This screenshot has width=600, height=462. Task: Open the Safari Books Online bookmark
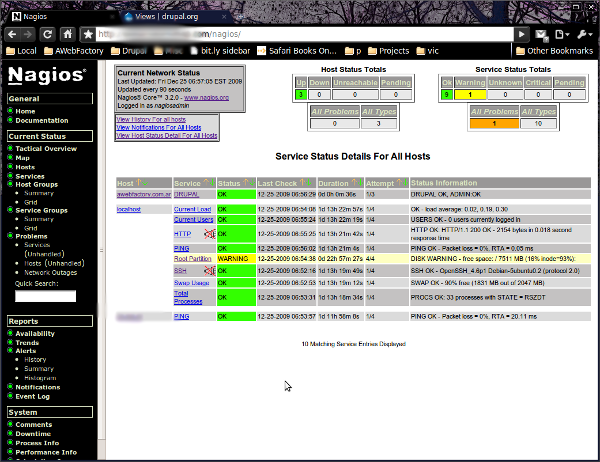(x=297, y=51)
